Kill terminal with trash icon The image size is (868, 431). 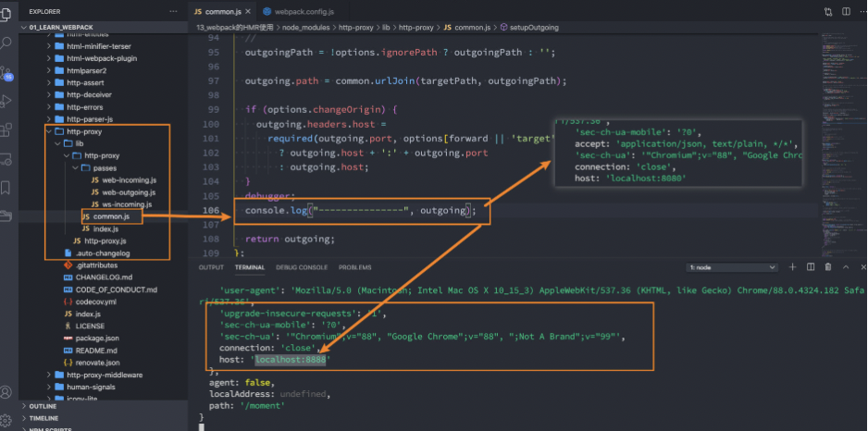[828, 267]
